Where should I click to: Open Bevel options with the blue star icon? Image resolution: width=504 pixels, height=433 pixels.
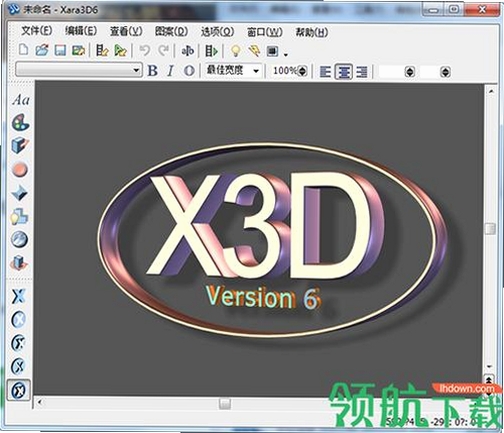coord(20,193)
